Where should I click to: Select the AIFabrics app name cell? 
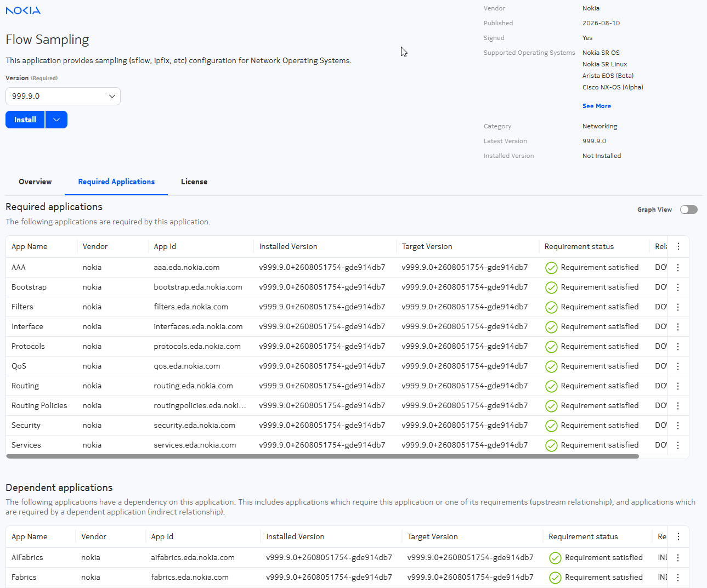[x=27, y=558]
